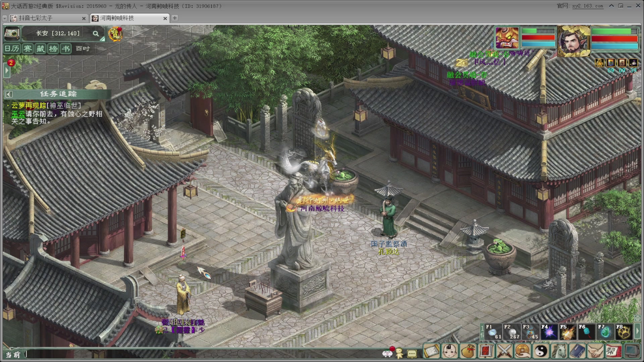The height and width of the screenshot is (362, 644).
Task: Click the player's red health bar
Action: click(614, 39)
